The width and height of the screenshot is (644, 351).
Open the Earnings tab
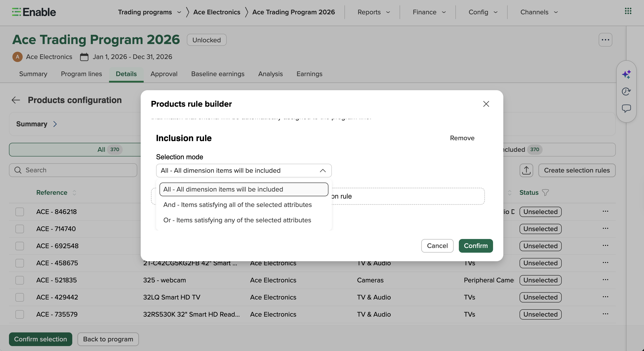point(310,74)
